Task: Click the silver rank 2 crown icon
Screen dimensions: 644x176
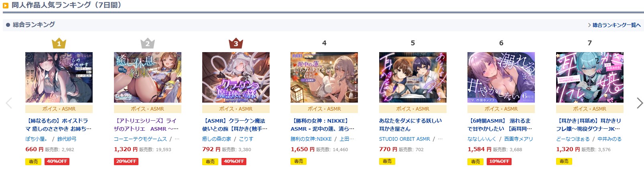Action: (147, 43)
